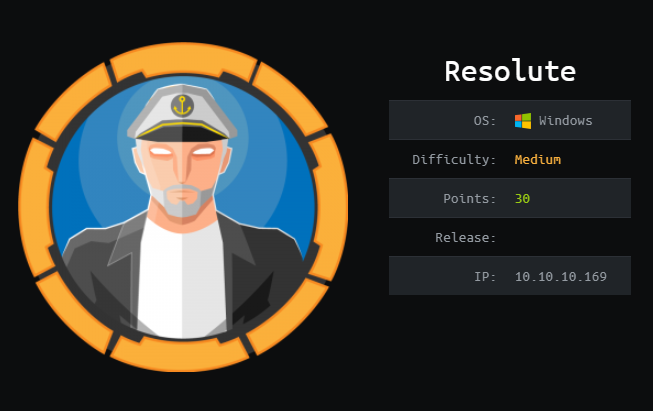This screenshot has height=411, width=653.
Task: Click the Windows logo icon
Action: coord(523,121)
